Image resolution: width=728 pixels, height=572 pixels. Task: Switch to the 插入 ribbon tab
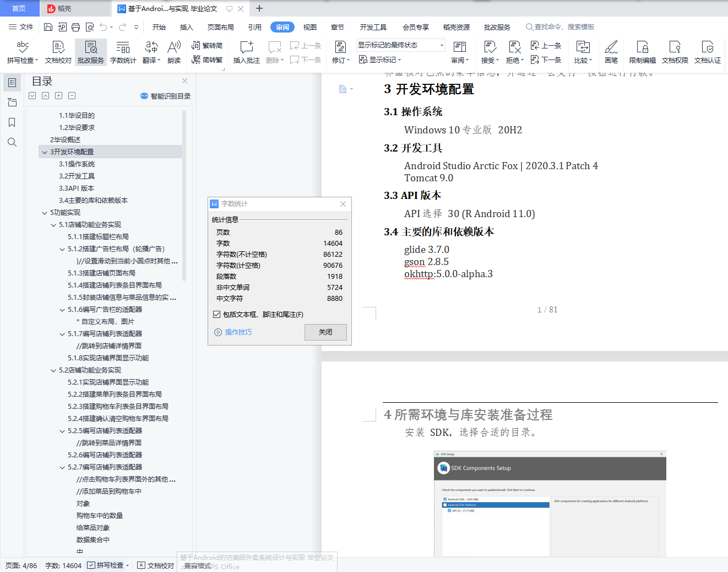click(187, 27)
